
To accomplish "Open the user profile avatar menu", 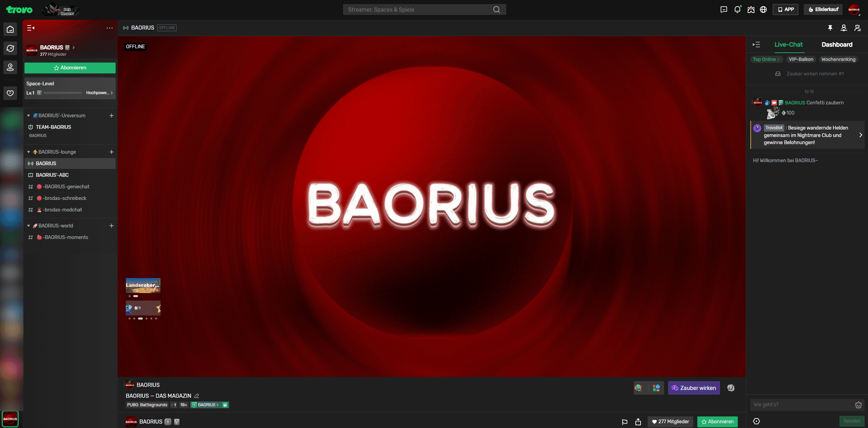I will pyautogui.click(x=854, y=10).
